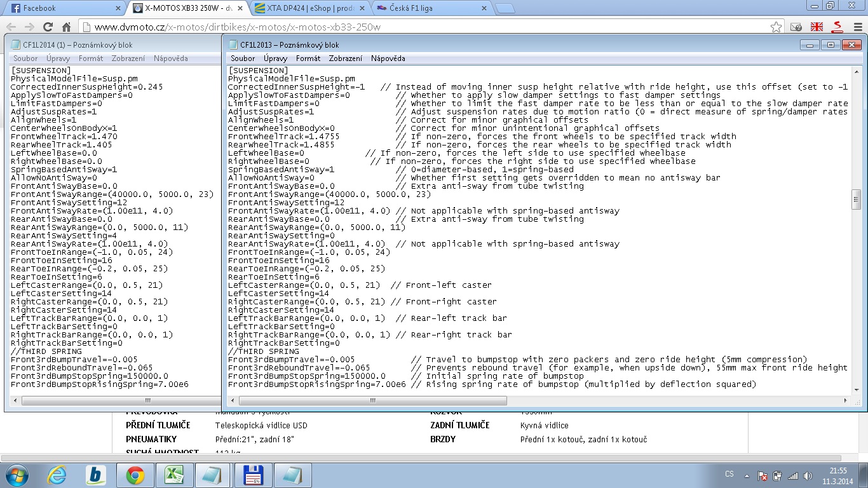Minimize the CF1L2013 Notepad window
This screenshot has height=488, width=868.
click(810, 44)
